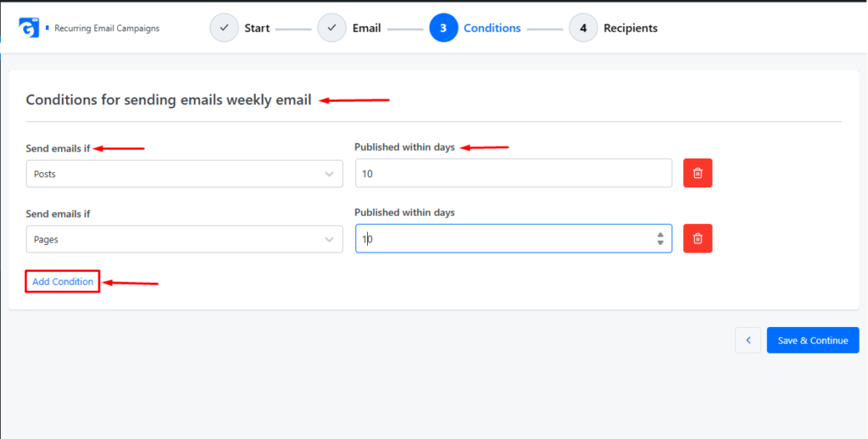Click the Recurring Email Campaigns title
868x439 pixels.
pos(107,28)
